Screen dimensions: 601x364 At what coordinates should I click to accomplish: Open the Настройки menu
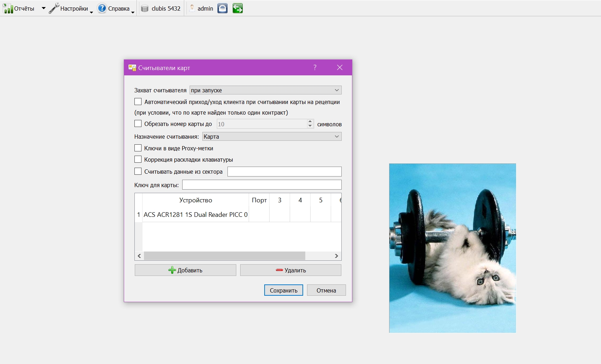(x=74, y=8)
